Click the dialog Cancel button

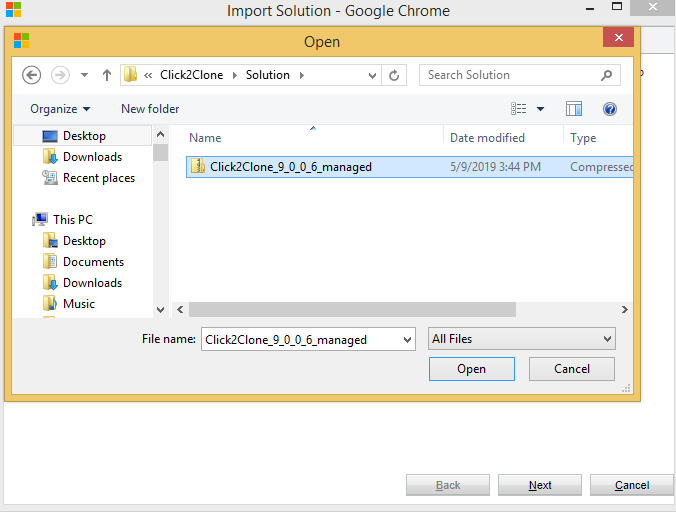[x=572, y=369]
